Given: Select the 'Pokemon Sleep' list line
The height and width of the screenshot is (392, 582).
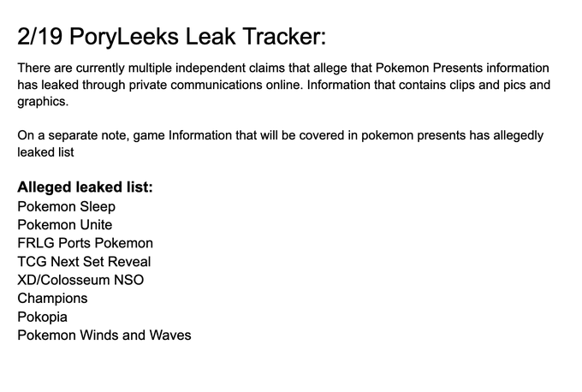Looking at the screenshot, I should click(x=67, y=206).
